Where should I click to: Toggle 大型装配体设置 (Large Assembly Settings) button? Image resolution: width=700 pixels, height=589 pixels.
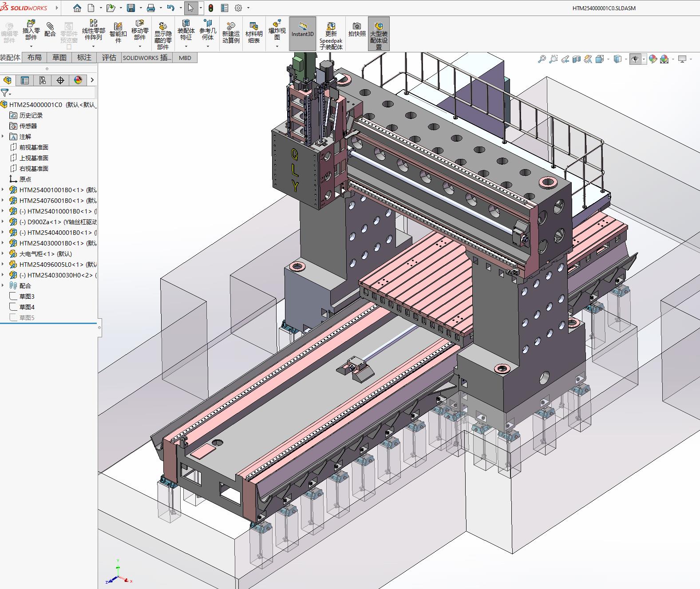pos(379,34)
